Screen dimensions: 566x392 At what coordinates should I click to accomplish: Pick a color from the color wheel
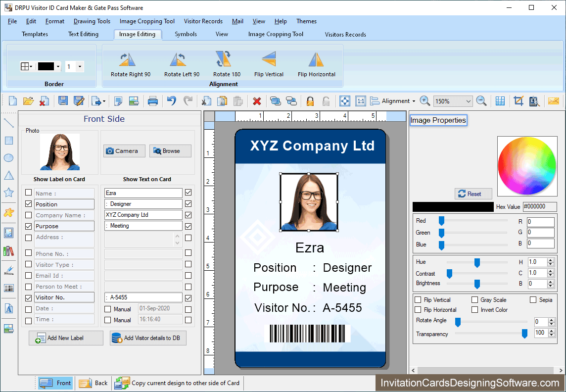point(527,166)
